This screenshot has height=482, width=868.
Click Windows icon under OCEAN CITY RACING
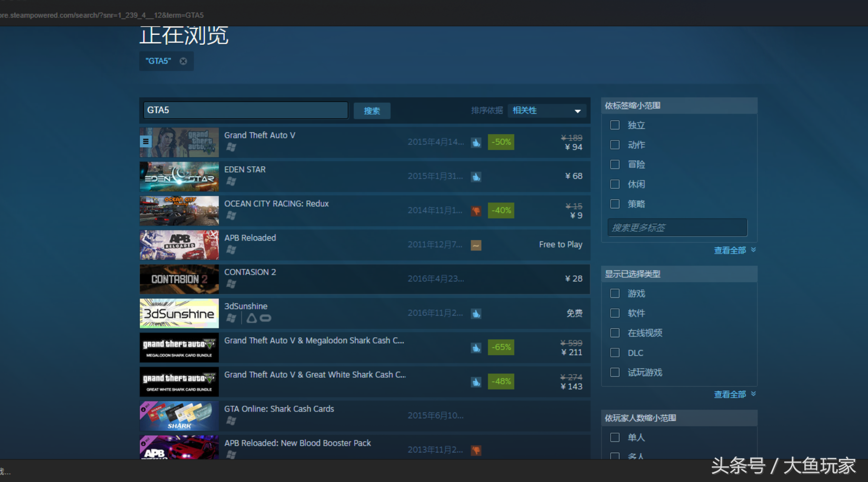(x=231, y=216)
